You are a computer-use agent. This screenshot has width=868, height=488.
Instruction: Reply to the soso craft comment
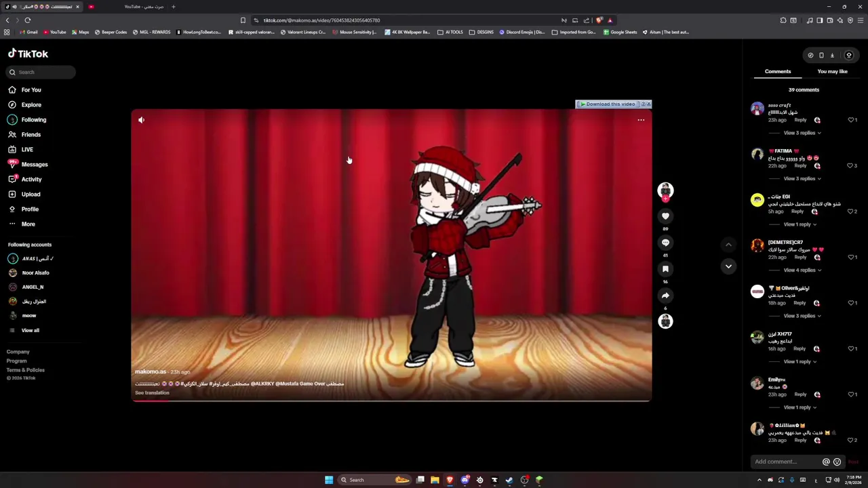[x=800, y=120]
